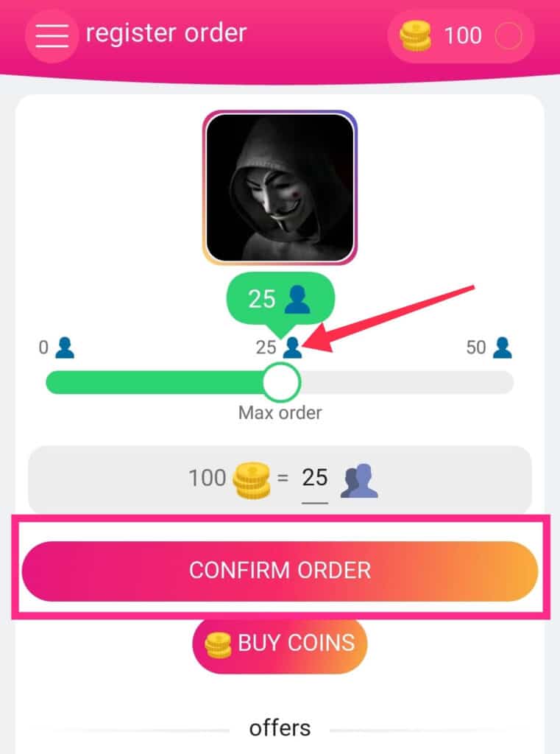Click the register order title
The image size is (560, 754).
[x=166, y=33]
